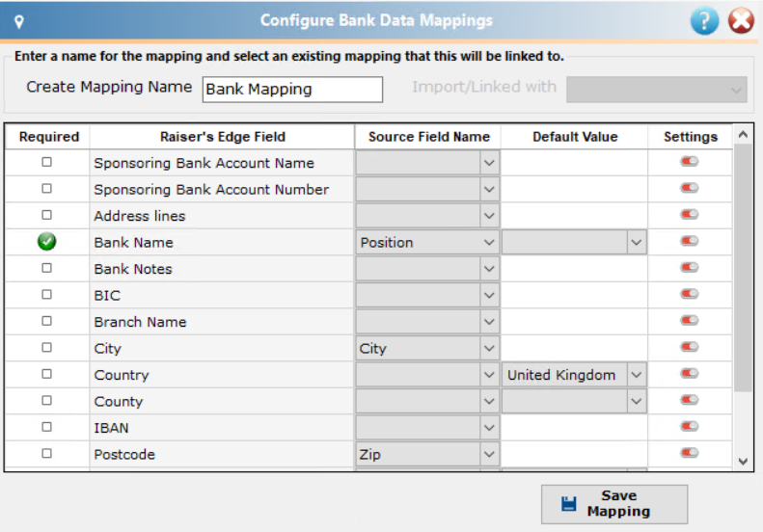
Task: Open the Import/Linked with dropdown
Action: [657, 90]
